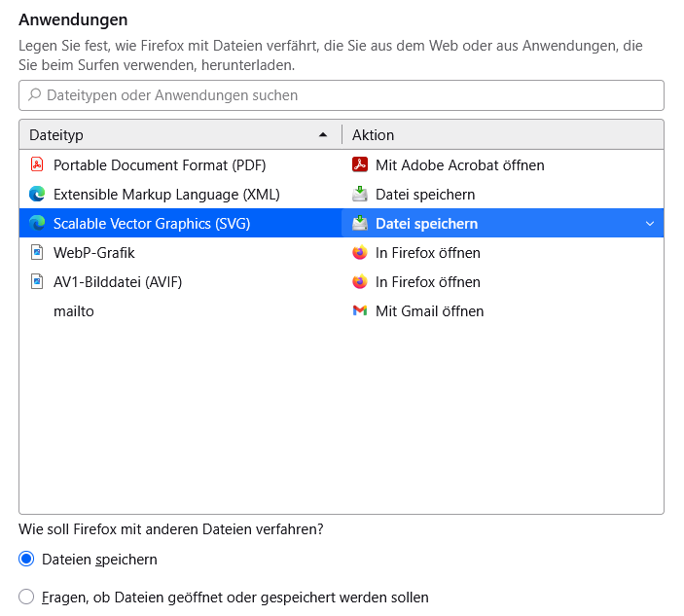Click the Dateitypen search field

[341, 95]
